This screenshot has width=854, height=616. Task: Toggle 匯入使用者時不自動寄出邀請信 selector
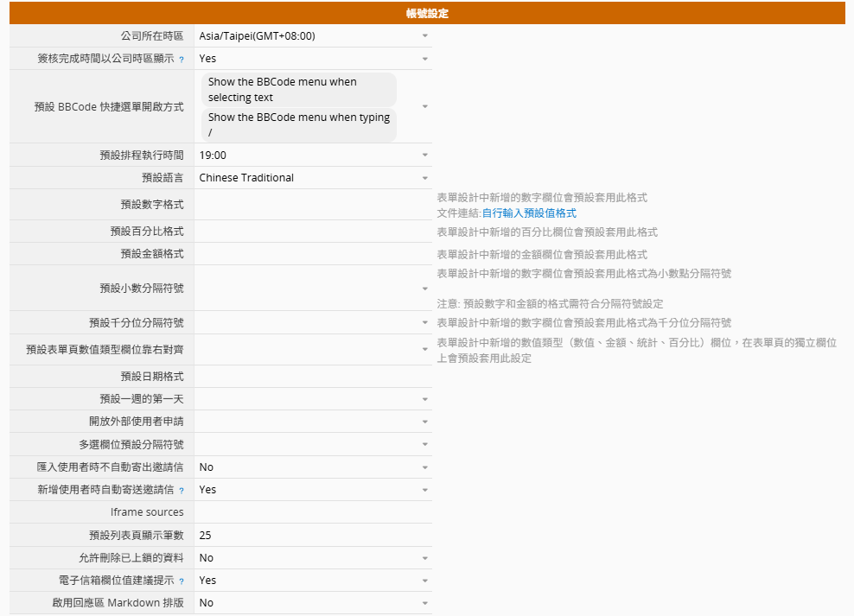coord(312,467)
